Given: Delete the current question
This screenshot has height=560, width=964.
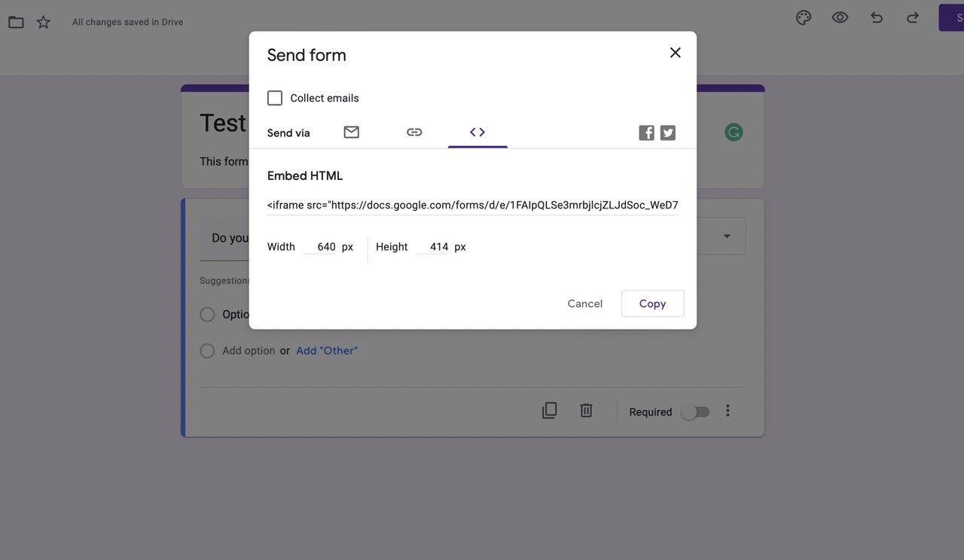Looking at the screenshot, I should pos(586,409).
